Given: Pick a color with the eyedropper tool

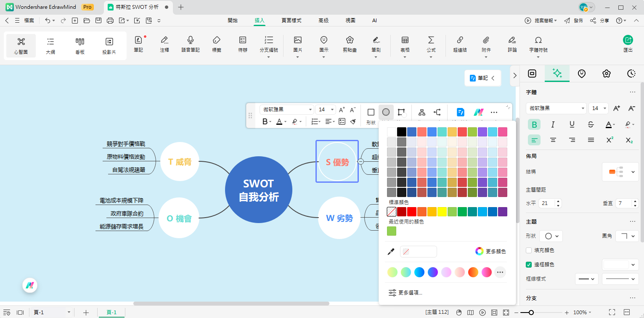Looking at the screenshot, I should [x=391, y=251].
